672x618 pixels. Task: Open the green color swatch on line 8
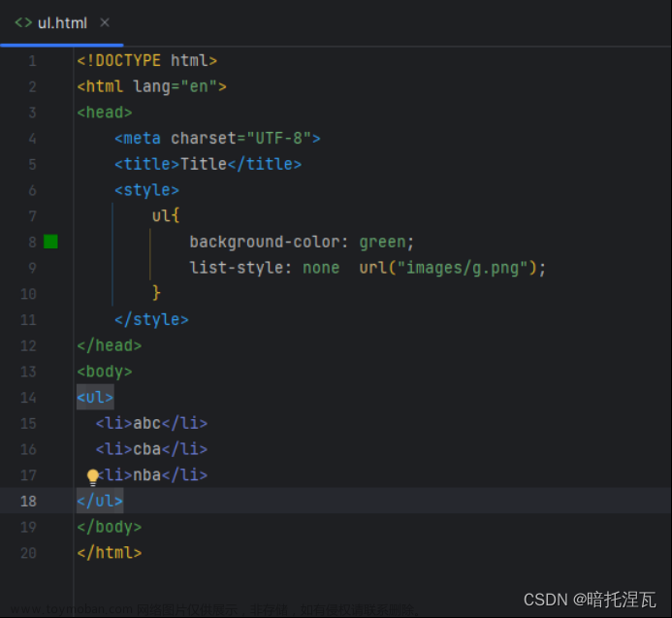(x=50, y=242)
